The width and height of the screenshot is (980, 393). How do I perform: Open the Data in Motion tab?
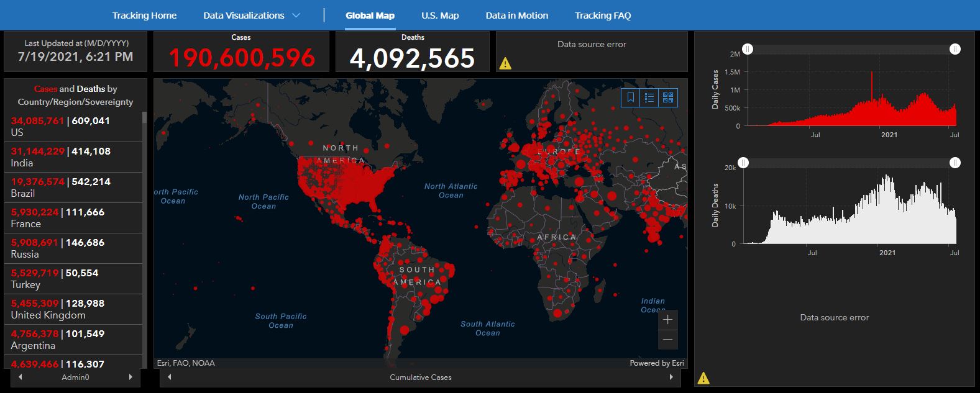[x=516, y=16]
